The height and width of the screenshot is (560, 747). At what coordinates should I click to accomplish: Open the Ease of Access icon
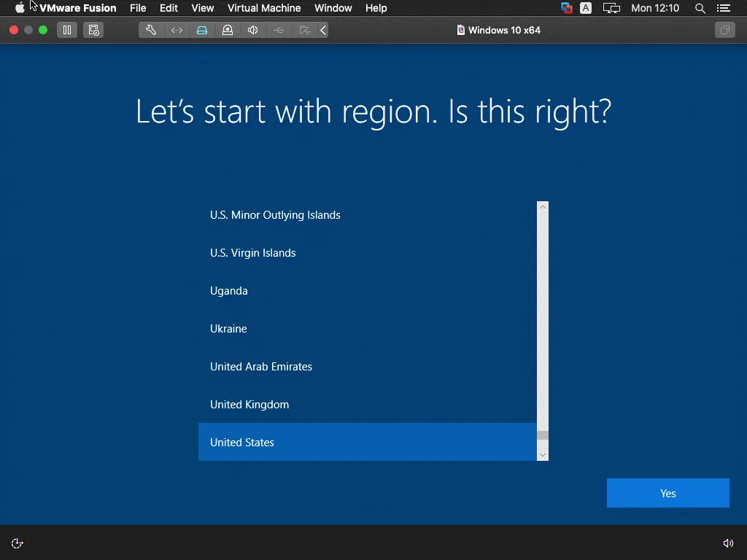point(18,543)
